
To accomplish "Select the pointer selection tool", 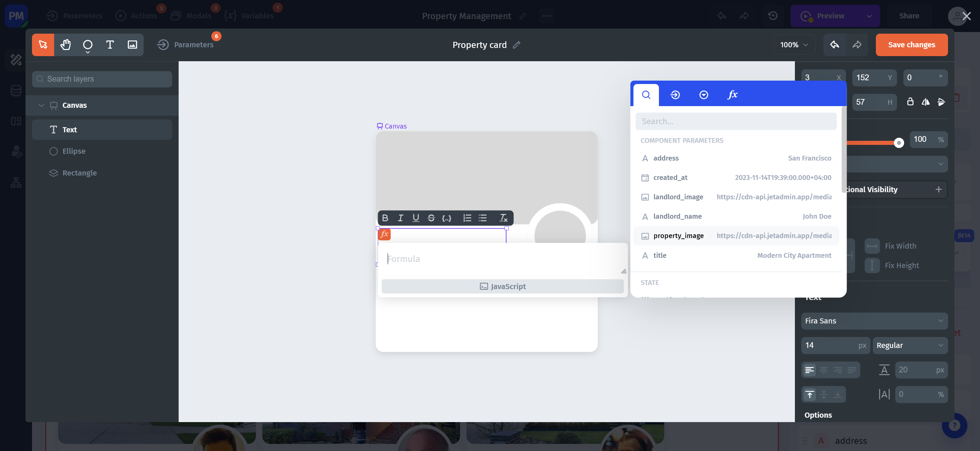I will tap(43, 45).
